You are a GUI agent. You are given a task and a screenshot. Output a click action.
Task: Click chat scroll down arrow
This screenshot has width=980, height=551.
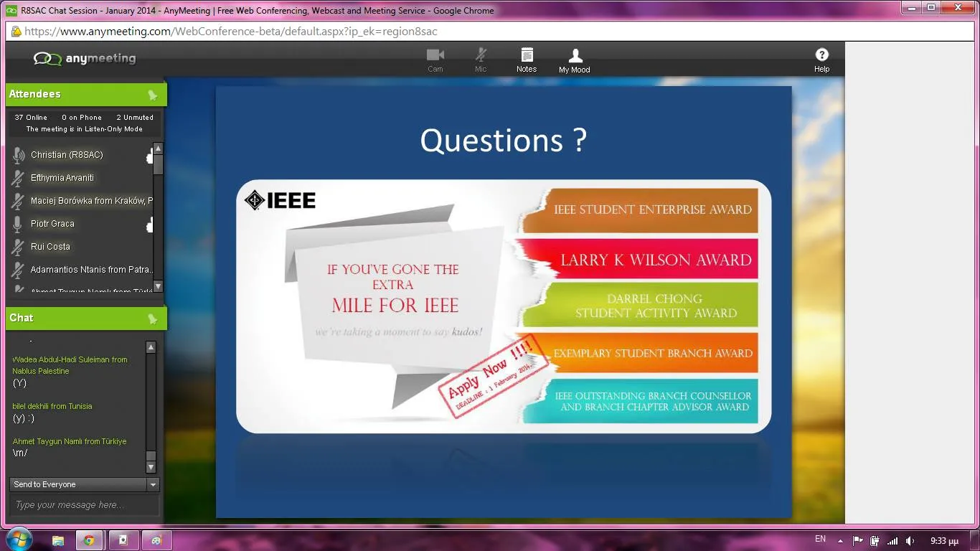[x=151, y=467]
